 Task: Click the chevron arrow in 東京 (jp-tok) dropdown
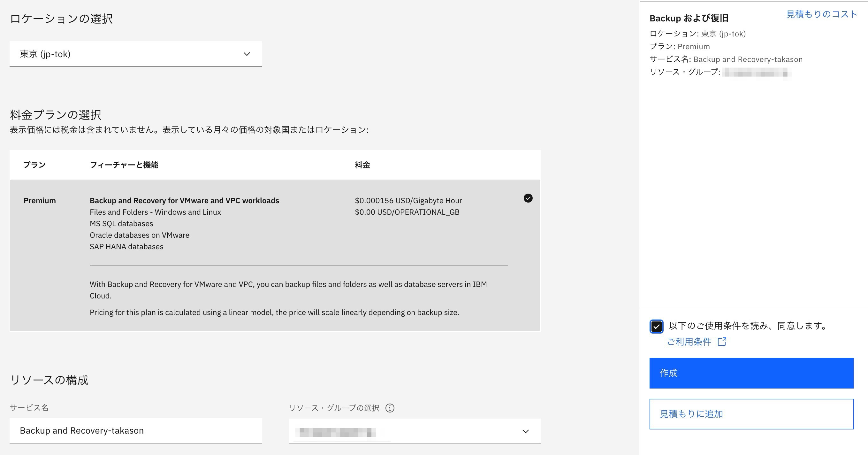click(247, 54)
